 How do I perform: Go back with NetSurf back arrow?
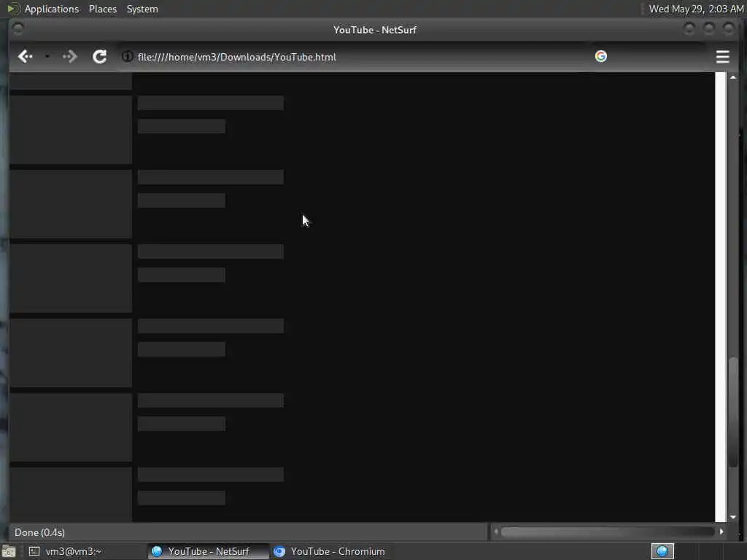pos(25,57)
